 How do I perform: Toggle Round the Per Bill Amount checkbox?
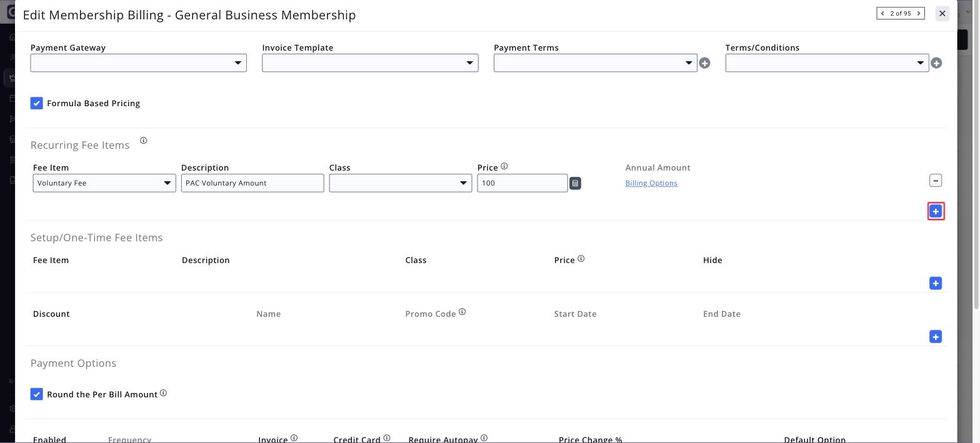[x=37, y=394]
